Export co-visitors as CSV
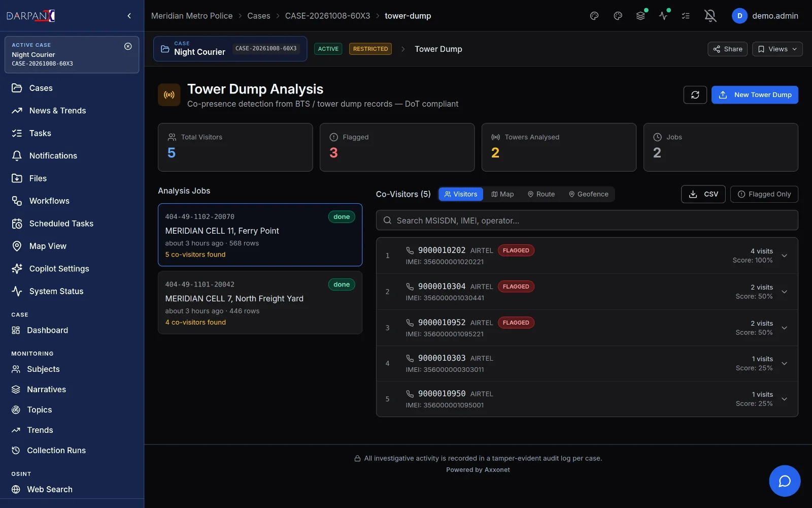The height and width of the screenshot is (508, 812). (x=703, y=194)
